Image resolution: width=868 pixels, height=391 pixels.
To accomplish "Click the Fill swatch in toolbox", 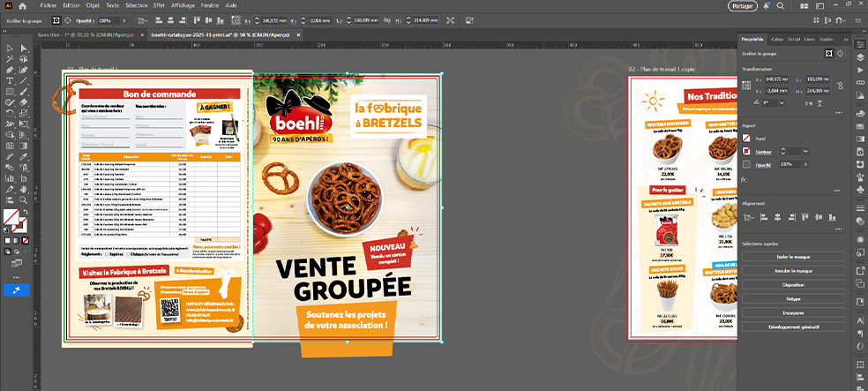I will pyautogui.click(x=11, y=215).
